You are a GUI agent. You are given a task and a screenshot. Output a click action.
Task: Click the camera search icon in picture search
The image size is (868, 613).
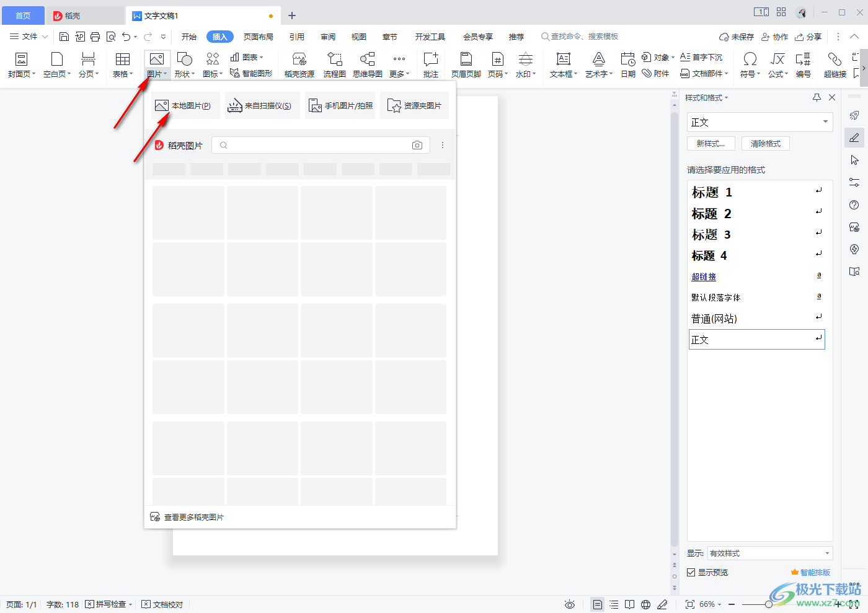[417, 145]
